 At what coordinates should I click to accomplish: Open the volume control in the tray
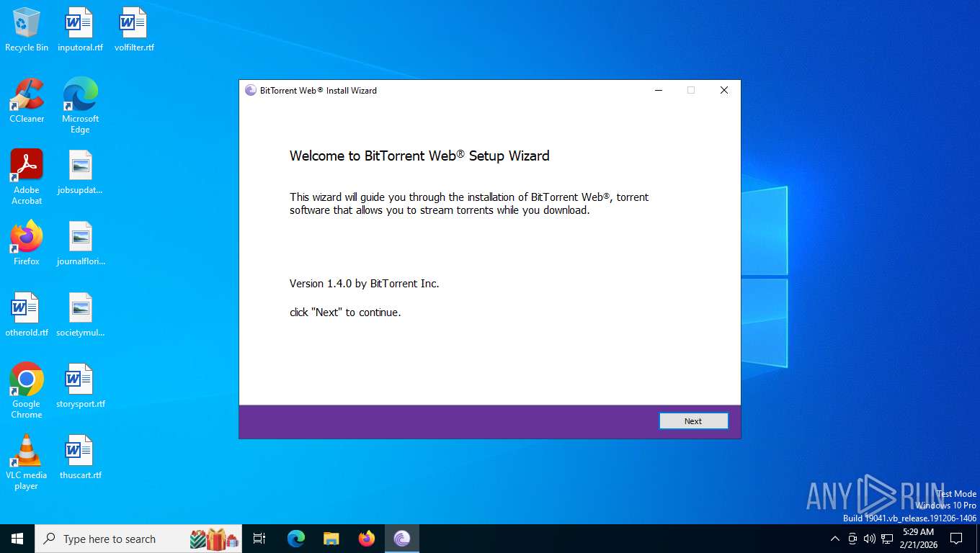coord(870,539)
